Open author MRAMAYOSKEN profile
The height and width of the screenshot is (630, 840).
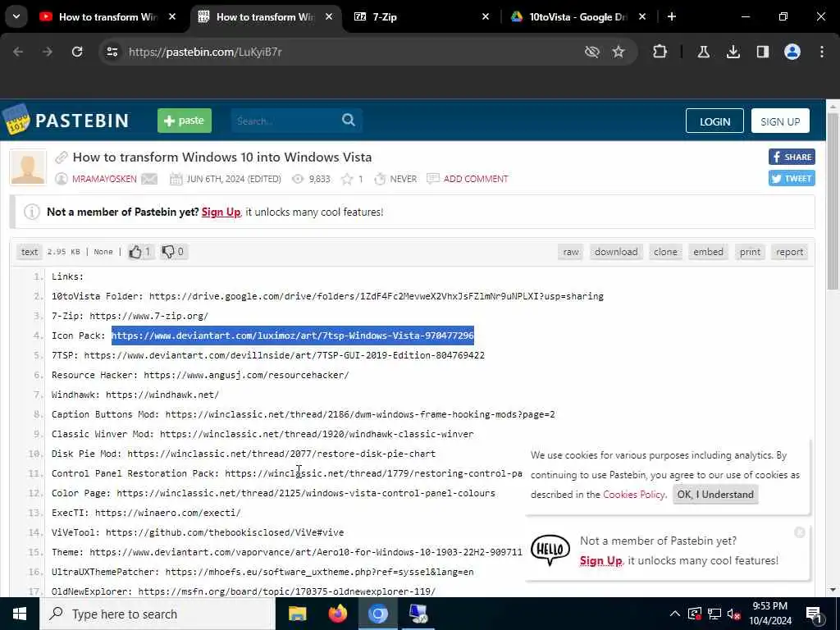pyautogui.click(x=104, y=179)
